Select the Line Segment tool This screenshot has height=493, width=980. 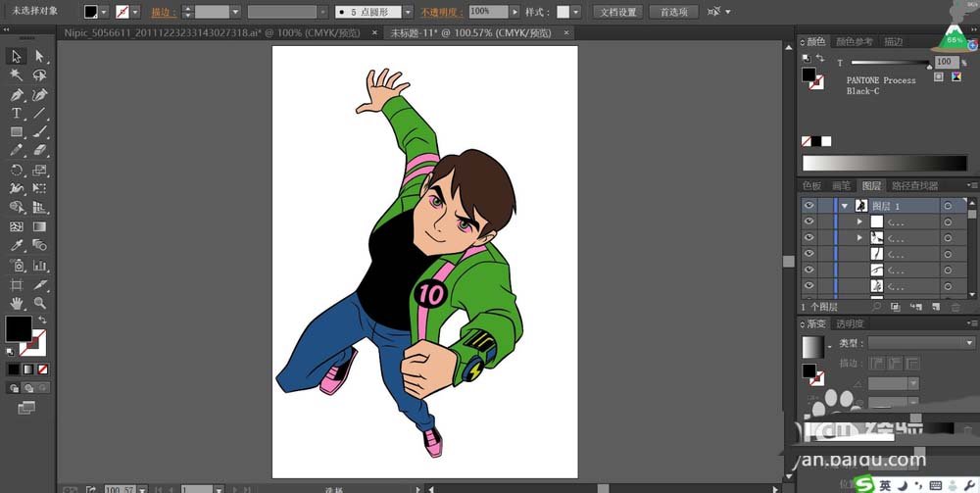(39, 113)
